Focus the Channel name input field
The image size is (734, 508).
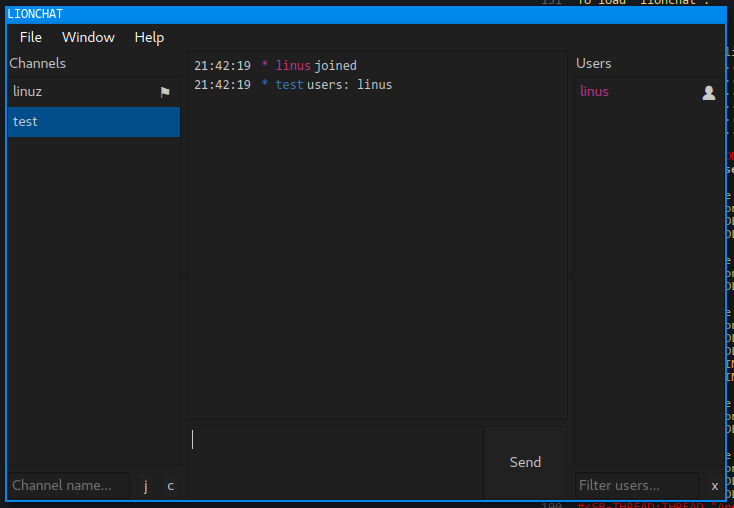[69, 486]
